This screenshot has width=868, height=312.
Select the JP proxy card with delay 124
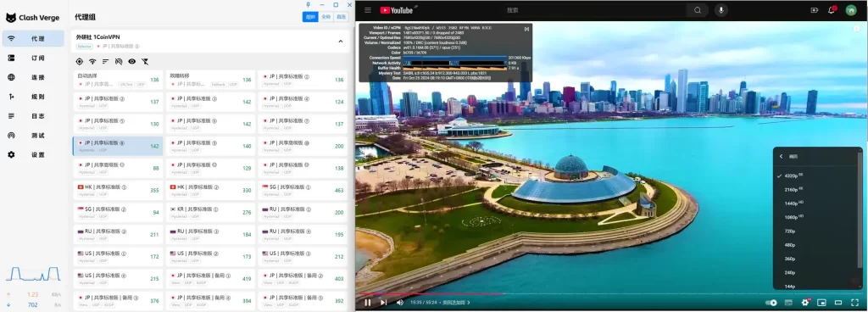click(303, 102)
